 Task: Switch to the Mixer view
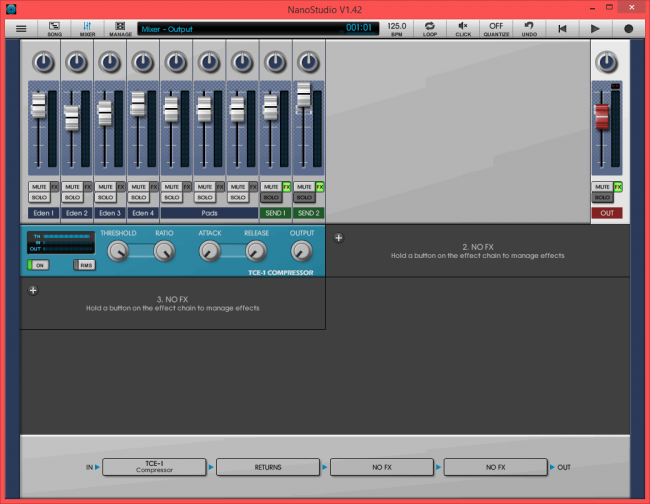click(87, 28)
